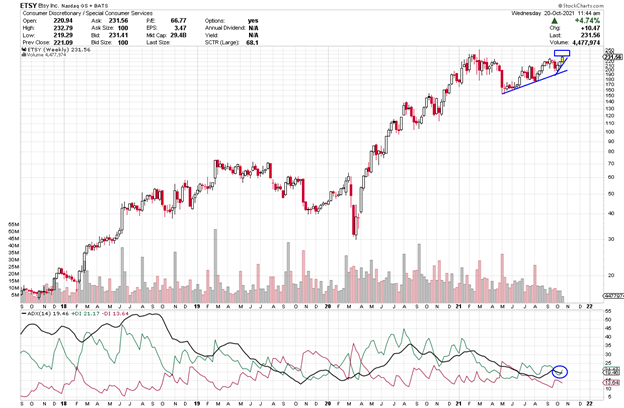624x408 pixels.
Task: Click the 55M label on volume axis
Action: tap(14, 223)
